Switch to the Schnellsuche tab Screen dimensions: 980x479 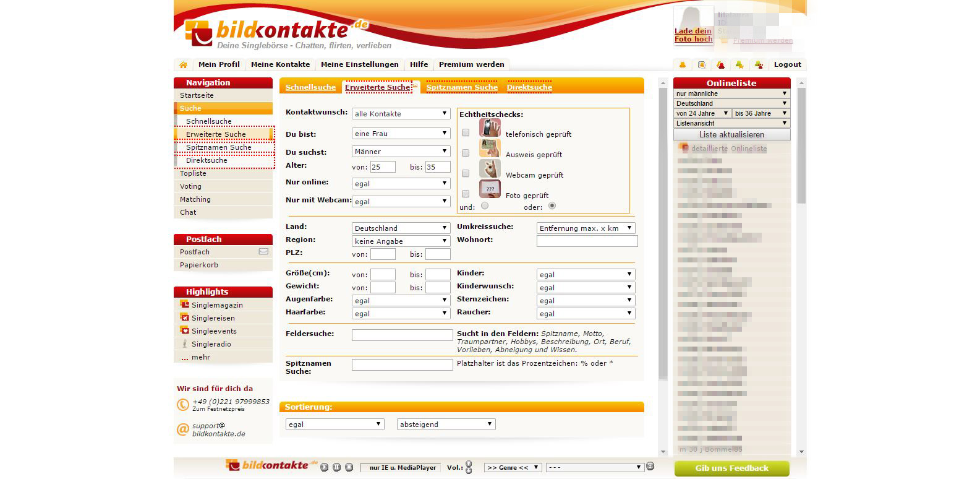(x=310, y=87)
